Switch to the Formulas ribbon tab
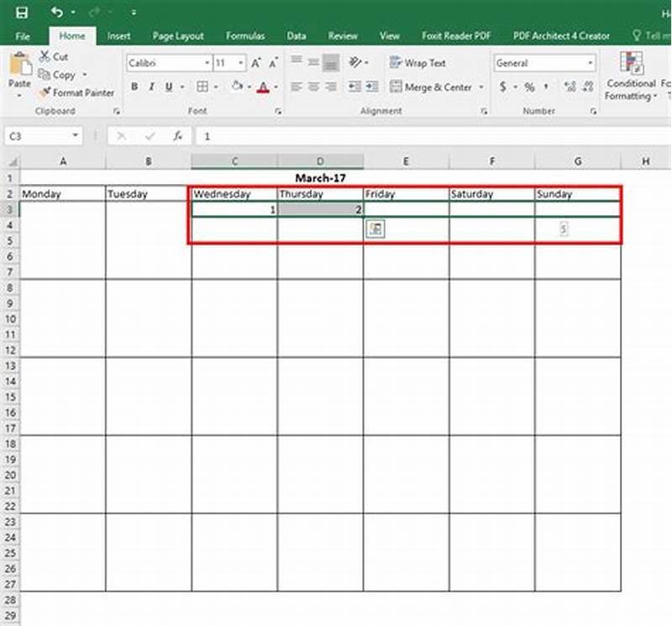The image size is (672, 626). (245, 36)
